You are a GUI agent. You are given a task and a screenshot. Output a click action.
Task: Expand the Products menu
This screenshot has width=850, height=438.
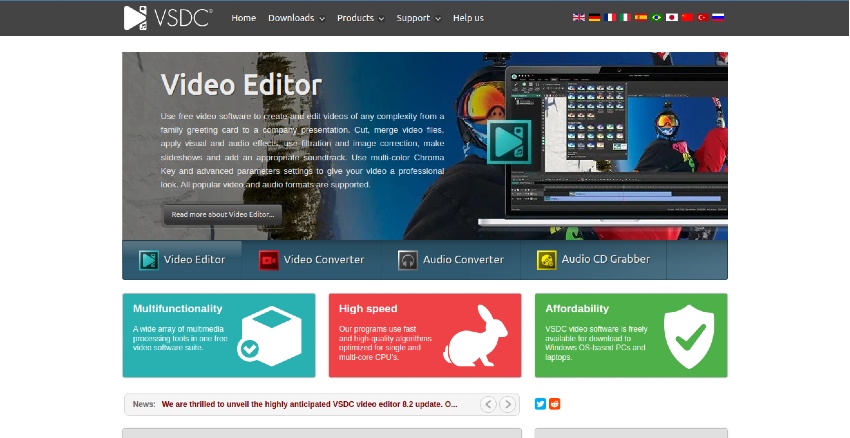click(360, 18)
